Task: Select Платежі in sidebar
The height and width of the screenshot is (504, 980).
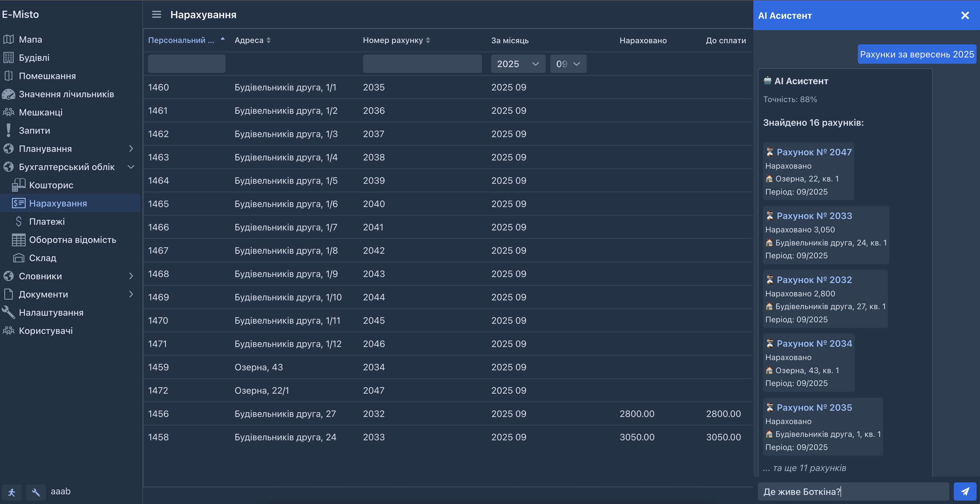Action: point(47,222)
